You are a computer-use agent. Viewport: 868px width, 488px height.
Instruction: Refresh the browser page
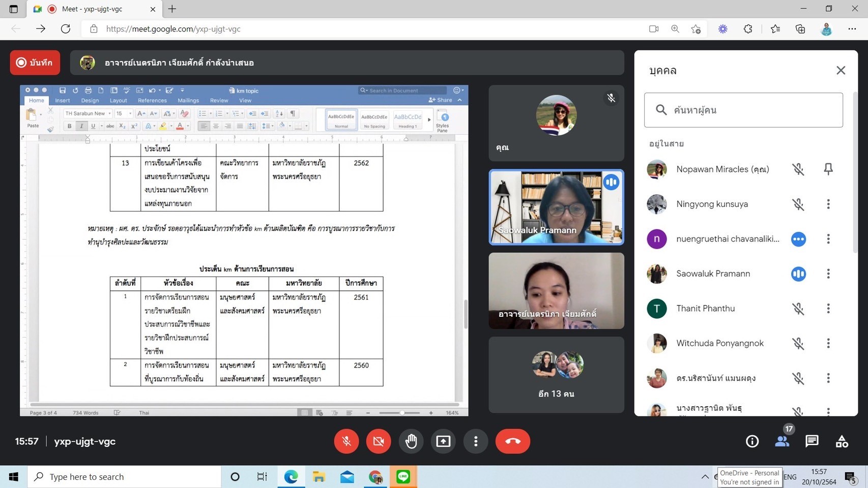pos(66,29)
